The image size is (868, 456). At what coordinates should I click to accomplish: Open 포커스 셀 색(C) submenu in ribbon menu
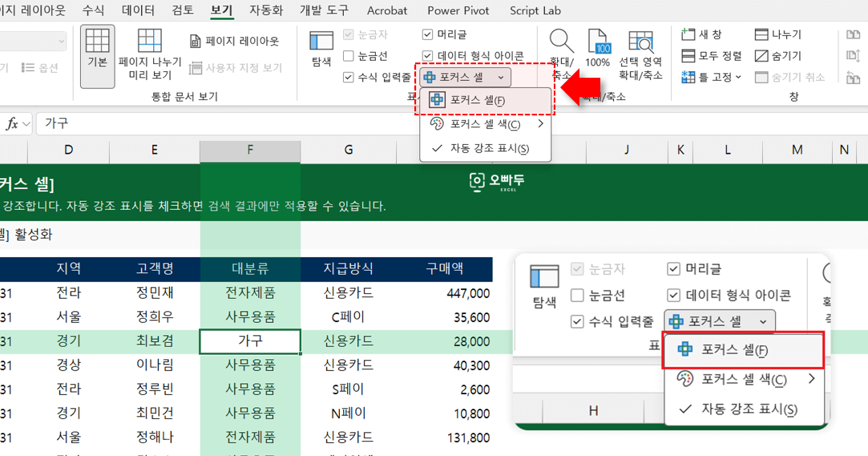486,124
